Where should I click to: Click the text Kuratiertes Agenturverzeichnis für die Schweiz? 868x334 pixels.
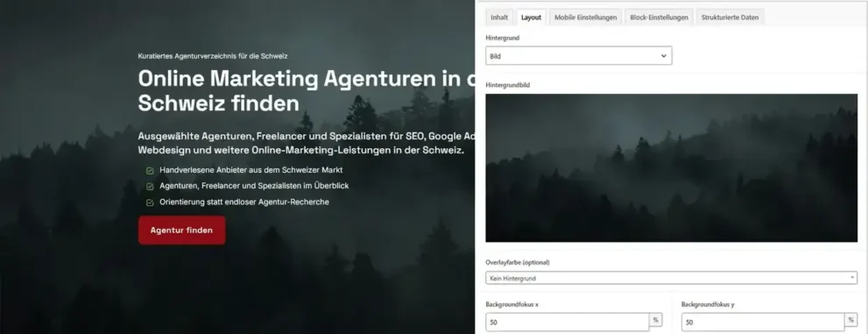213,56
